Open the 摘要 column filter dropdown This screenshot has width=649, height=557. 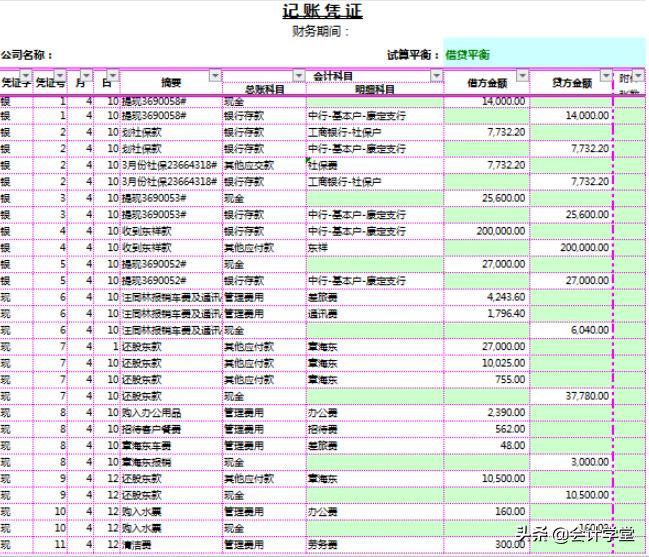click(215, 75)
